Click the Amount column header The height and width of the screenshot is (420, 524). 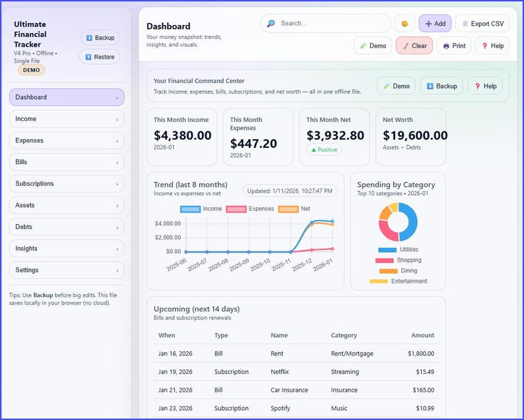422,336
